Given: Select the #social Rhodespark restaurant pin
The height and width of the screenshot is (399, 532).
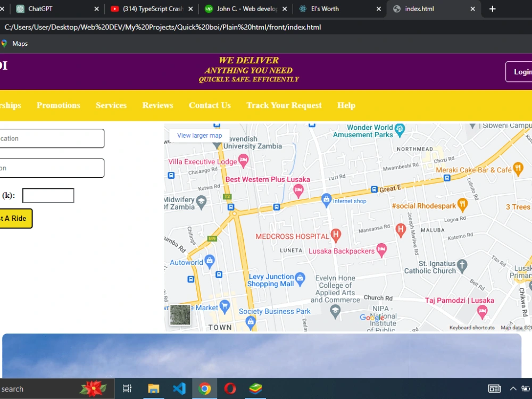Looking at the screenshot, I should click(x=462, y=205).
